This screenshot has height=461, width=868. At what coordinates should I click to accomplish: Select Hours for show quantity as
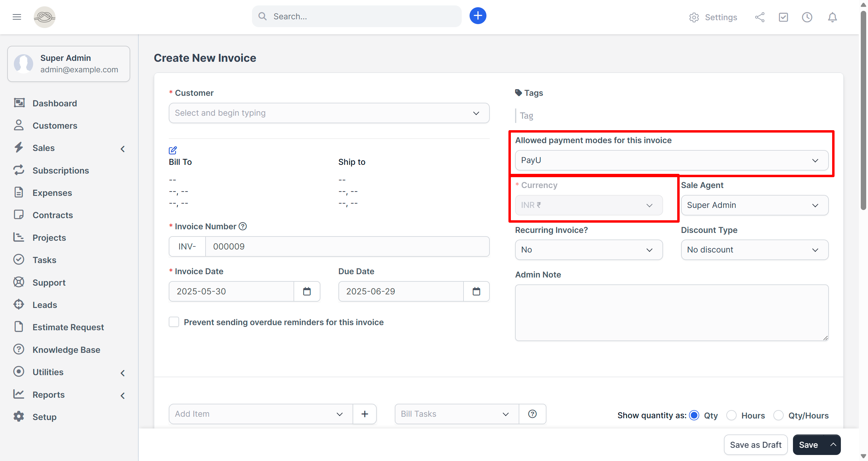tap(731, 415)
